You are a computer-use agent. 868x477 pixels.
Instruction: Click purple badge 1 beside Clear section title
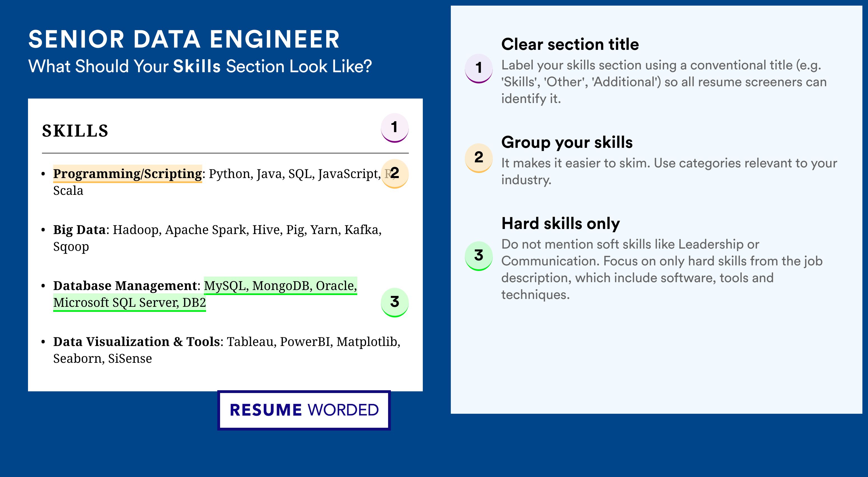[x=479, y=68]
